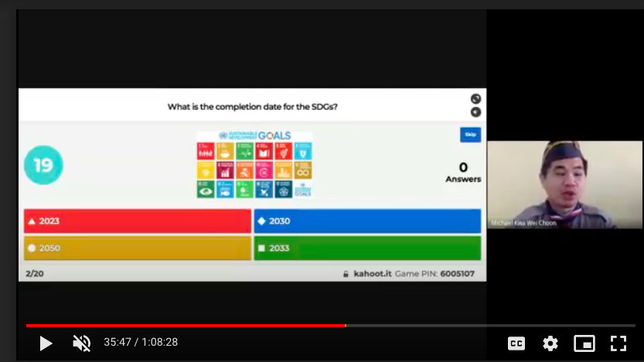Click the SDG goals image
Image resolution: width=644 pixels, height=362 pixels.
(x=254, y=165)
